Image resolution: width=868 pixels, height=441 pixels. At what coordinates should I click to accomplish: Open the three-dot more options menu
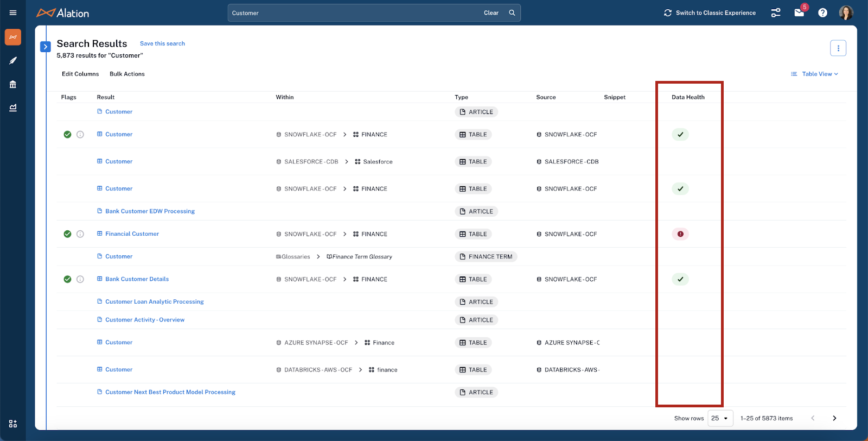[838, 48]
